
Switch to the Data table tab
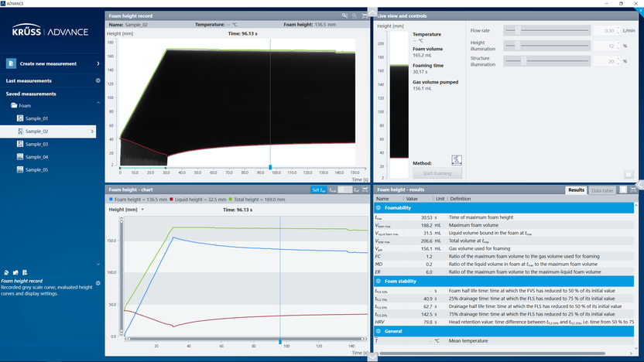[602, 190]
